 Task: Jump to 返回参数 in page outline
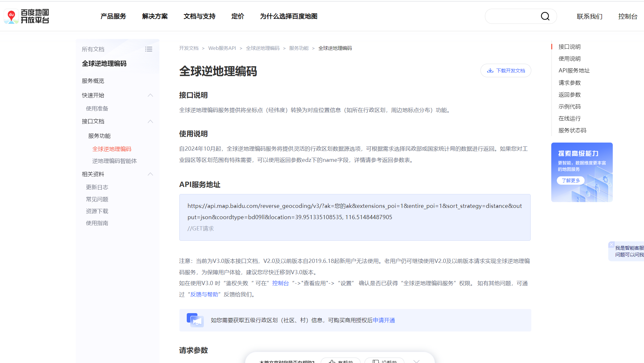tap(569, 95)
